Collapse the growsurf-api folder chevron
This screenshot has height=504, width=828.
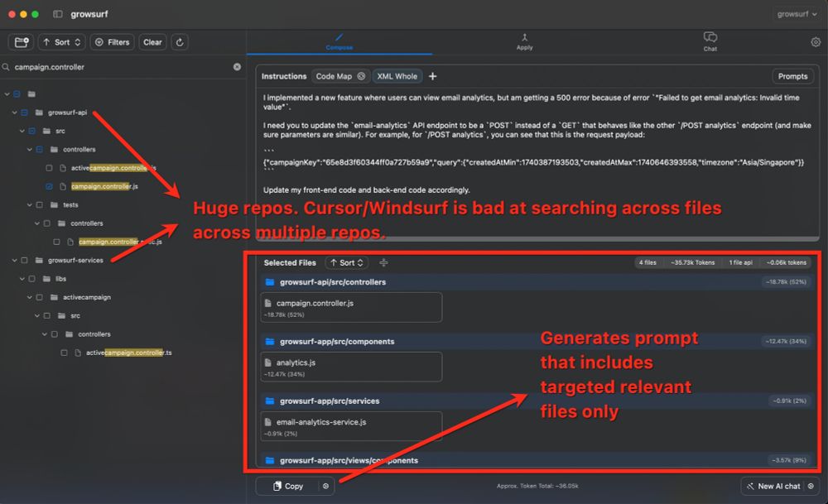tap(14, 113)
